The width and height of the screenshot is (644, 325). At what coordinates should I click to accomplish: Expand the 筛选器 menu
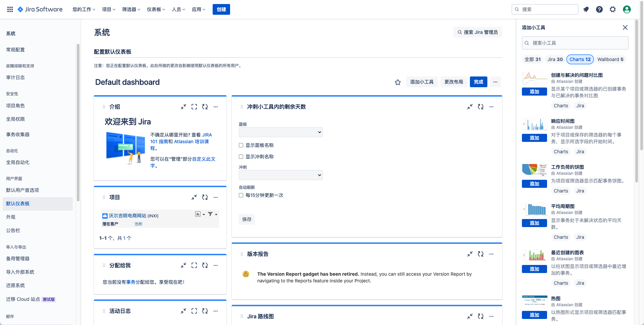131,9
